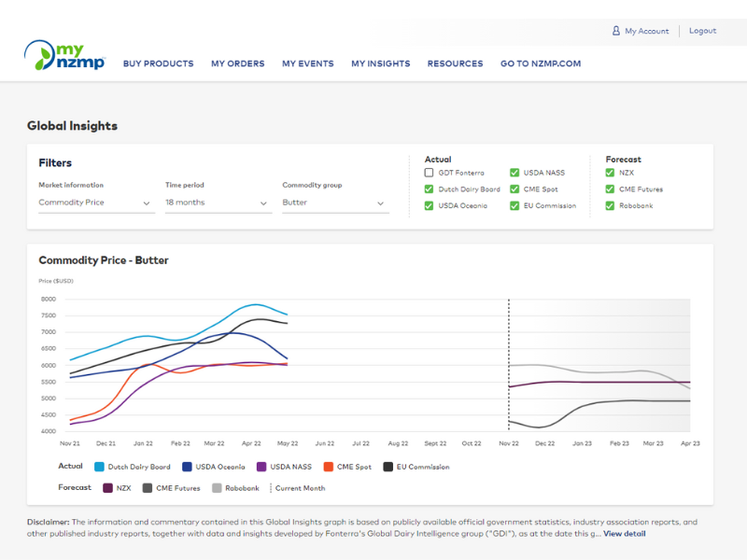Click View detail in the disclaimer

pyautogui.click(x=625, y=534)
